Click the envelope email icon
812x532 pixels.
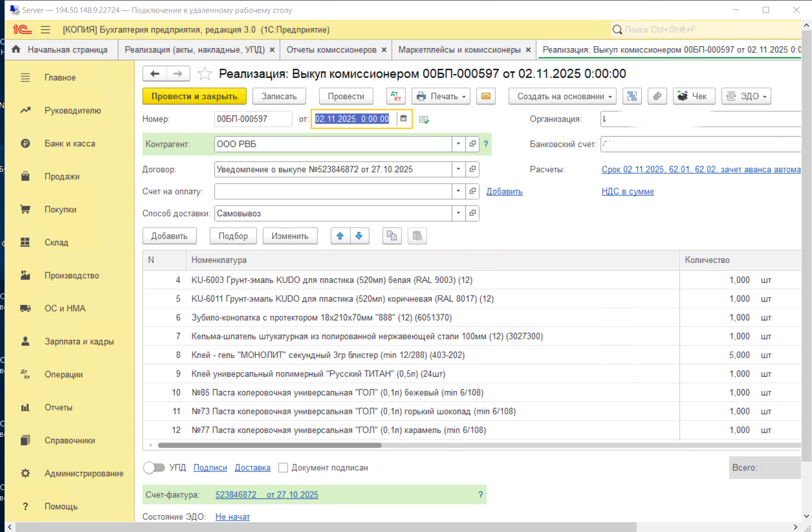coord(485,96)
